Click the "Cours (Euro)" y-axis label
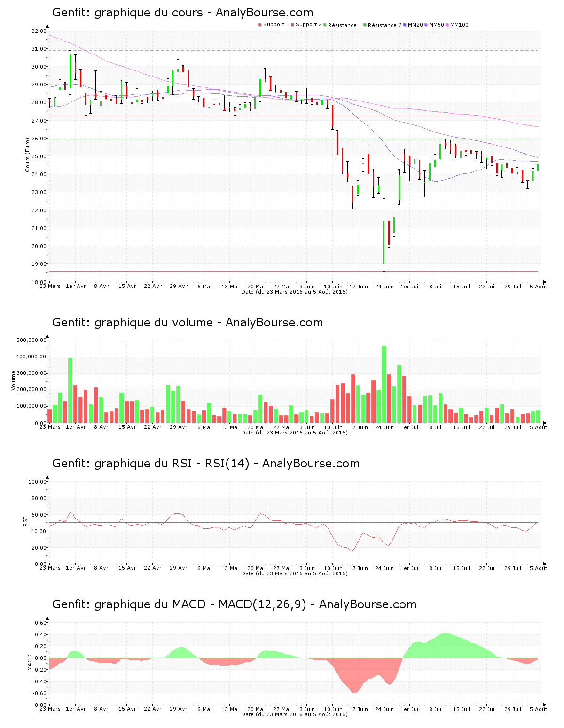 tap(28, 155)
